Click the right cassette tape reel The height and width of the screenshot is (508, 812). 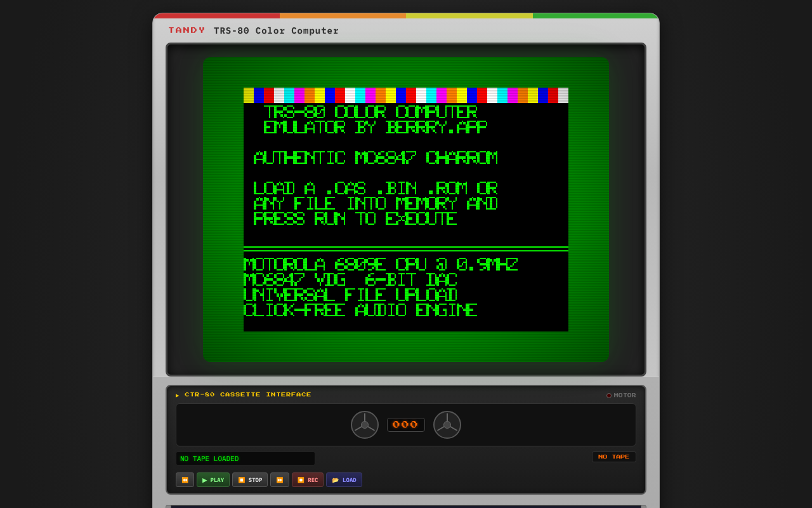(x=447, y=424)
